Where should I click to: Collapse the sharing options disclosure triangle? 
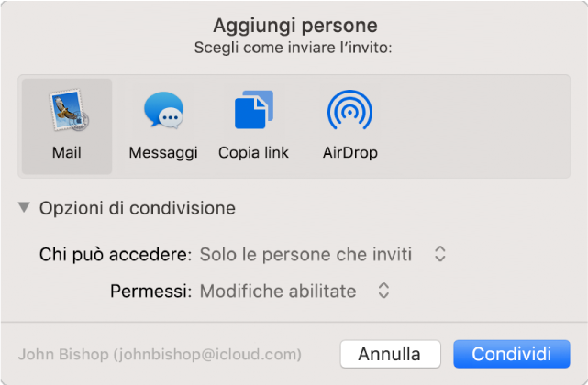click(x=24, y=208)
